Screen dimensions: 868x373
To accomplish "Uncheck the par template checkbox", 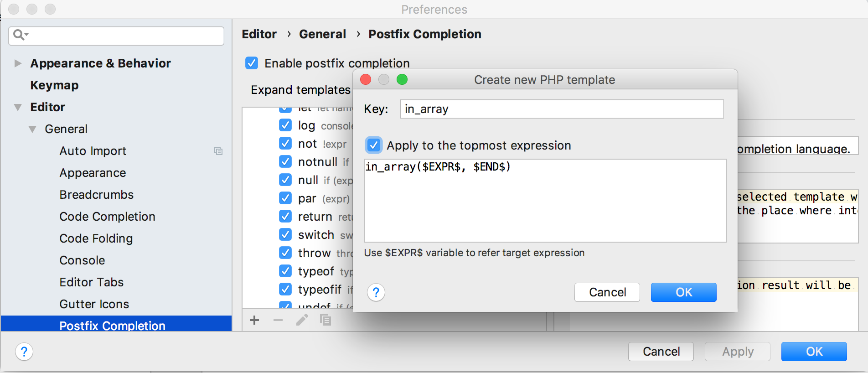I will (x=285, y=198).
